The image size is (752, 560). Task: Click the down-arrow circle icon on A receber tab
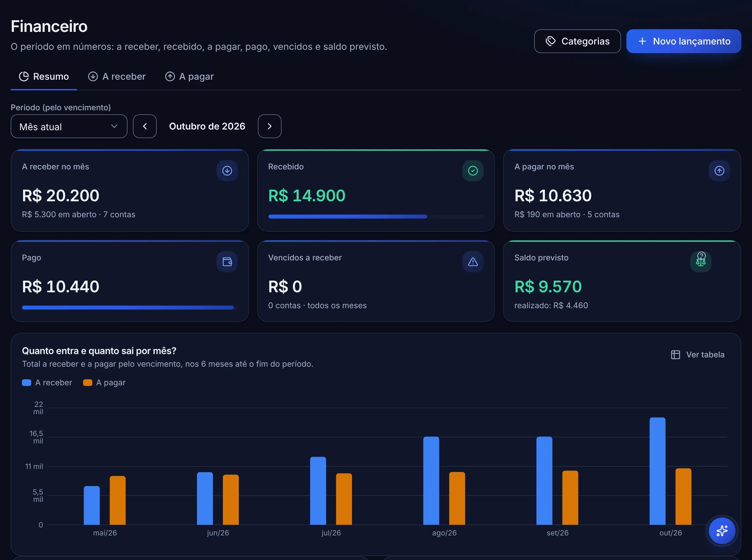coord(93,76)
